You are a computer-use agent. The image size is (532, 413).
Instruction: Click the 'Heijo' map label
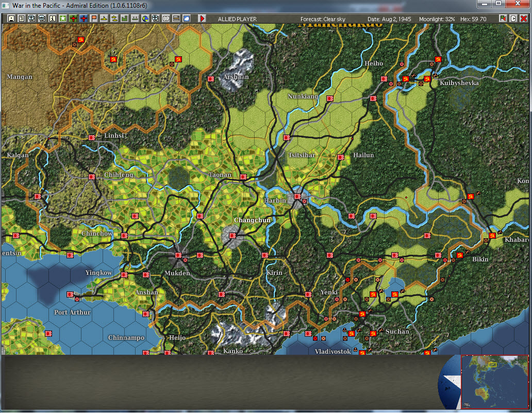pyautogui.click(x=177, y=338)
